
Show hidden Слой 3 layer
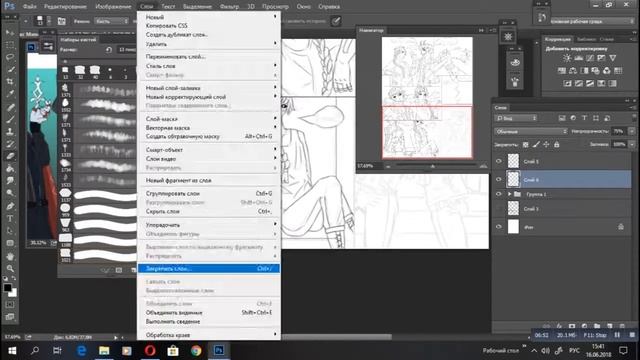pyautogui.click(x=498, y=209)
